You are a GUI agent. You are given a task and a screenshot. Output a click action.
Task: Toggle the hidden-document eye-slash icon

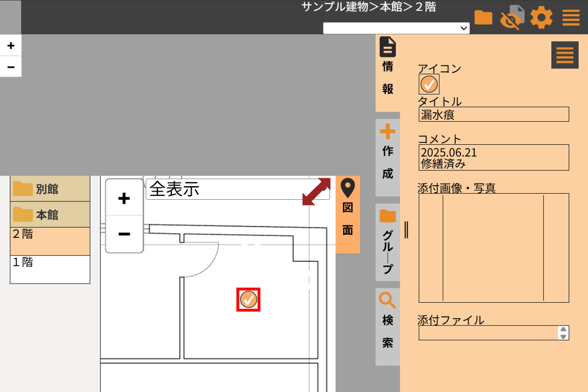tap(511, 17)
